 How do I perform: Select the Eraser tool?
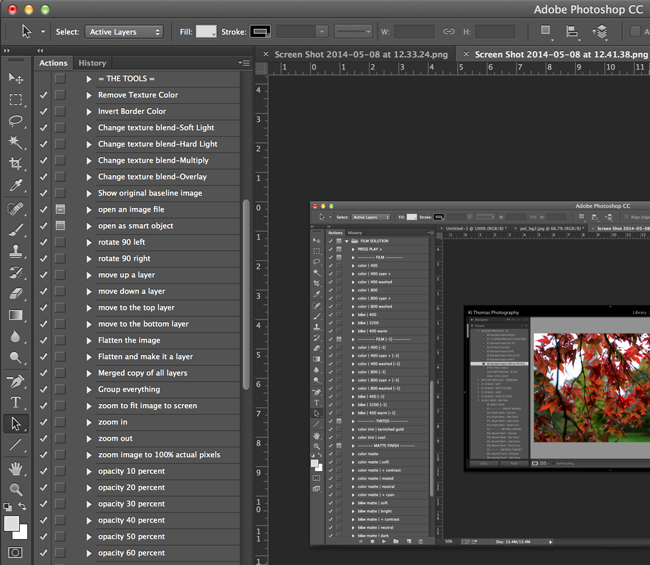point(16,294)
